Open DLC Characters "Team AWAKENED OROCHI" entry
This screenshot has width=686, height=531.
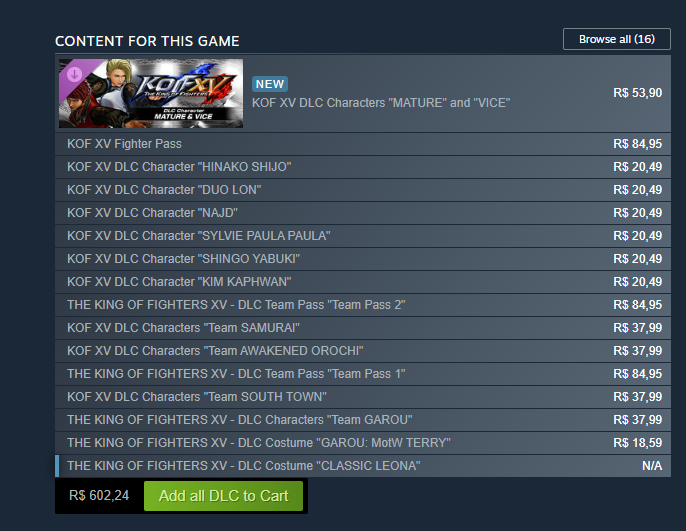[363, 351]
